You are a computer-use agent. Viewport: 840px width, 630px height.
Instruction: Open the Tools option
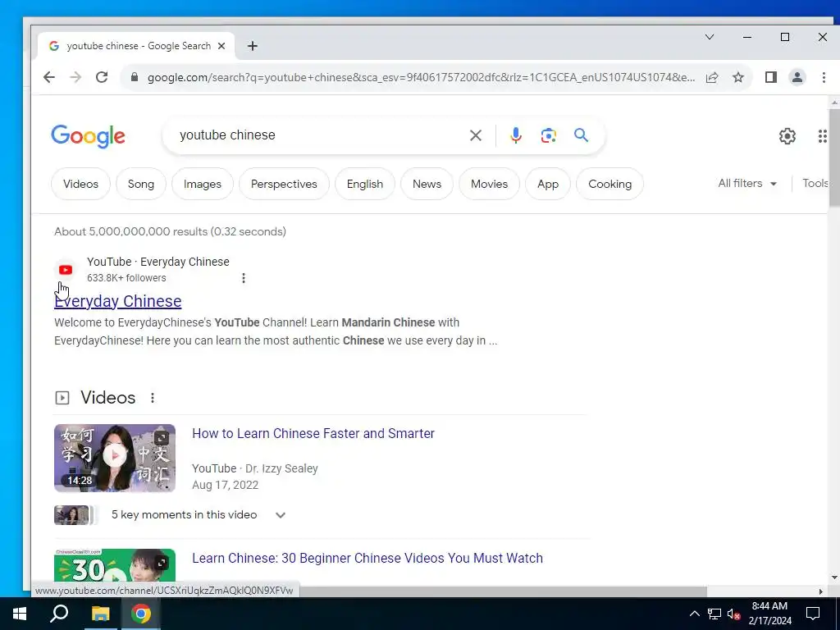coord(815,183)
